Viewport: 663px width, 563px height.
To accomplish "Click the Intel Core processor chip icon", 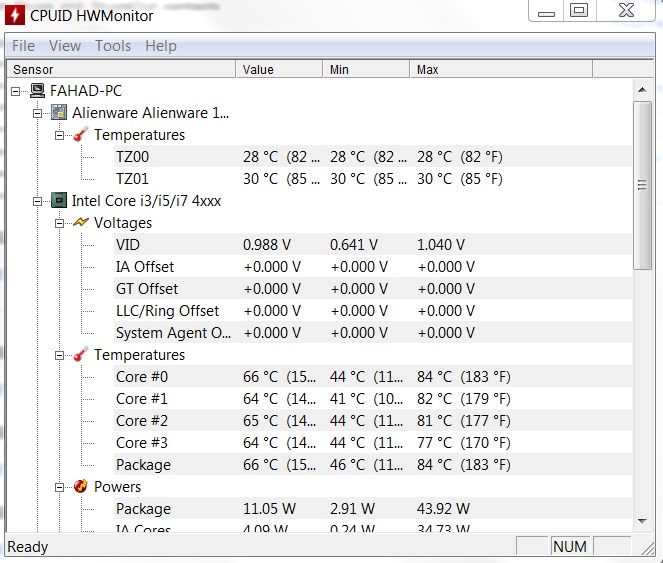I will point(59,200).
